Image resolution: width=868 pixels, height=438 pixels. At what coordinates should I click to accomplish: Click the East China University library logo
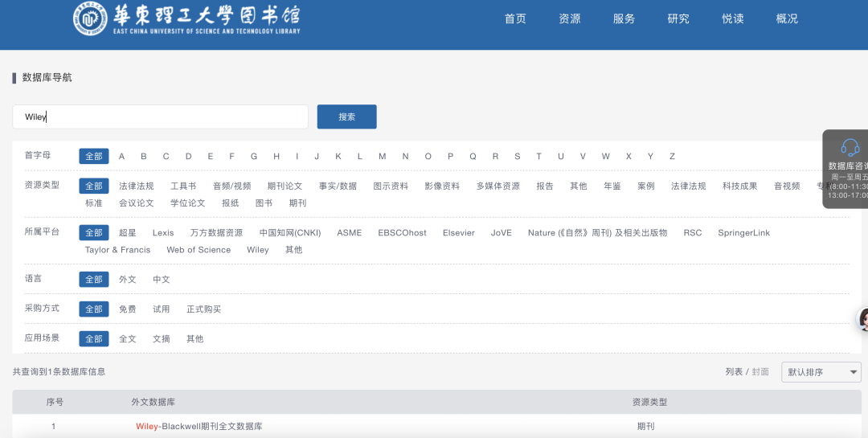click(186, 19)
